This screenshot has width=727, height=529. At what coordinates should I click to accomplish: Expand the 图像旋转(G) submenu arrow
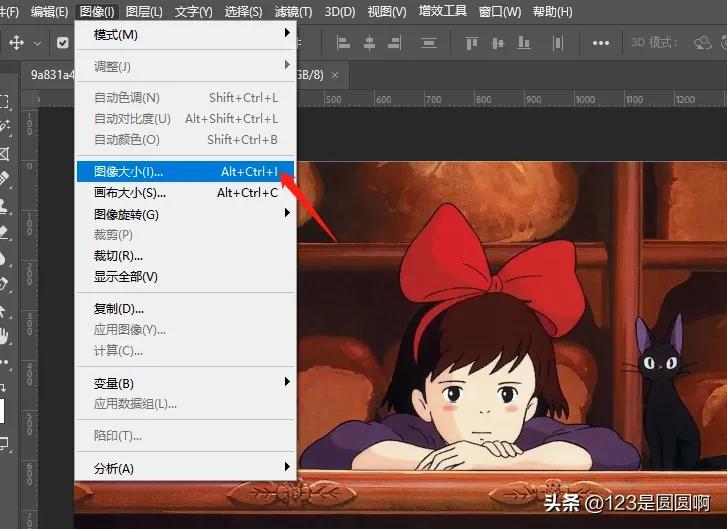pyautogui.click(x=287, y=212)
